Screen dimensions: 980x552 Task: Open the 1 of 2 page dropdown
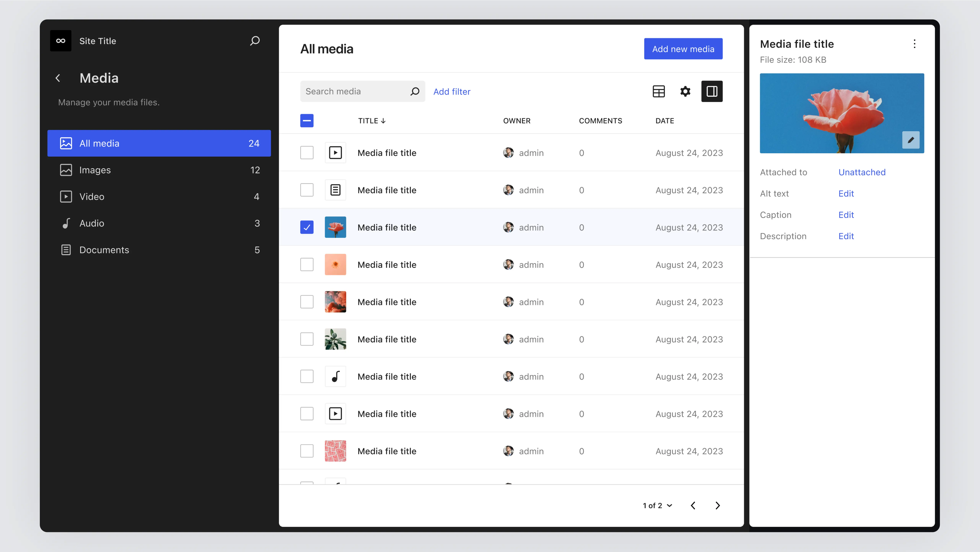click(x=657, y=505)
